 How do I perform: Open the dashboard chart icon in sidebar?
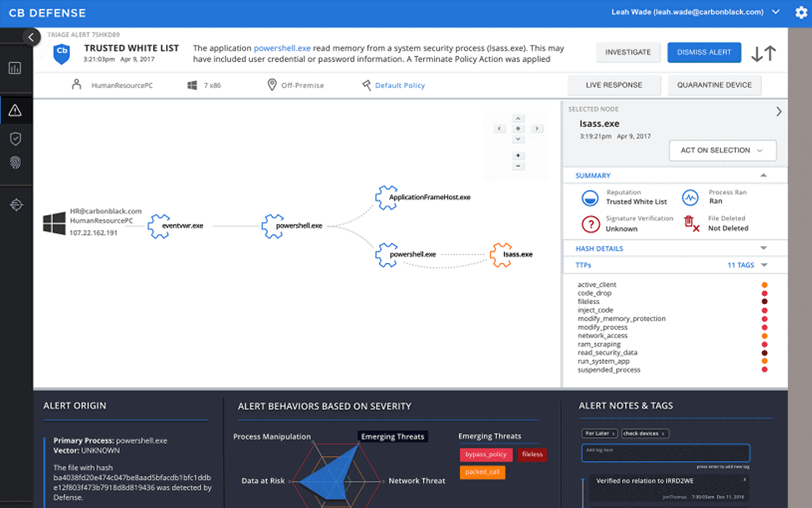click(15, 69)
